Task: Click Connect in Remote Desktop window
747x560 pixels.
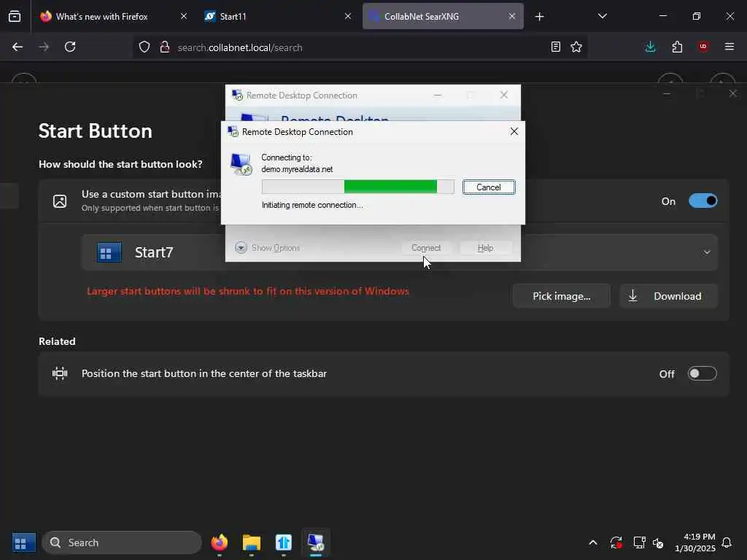Action: 426,248
